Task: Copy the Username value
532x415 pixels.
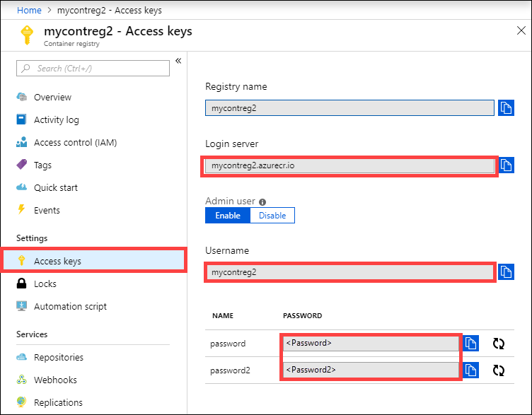Action: [506, 272]
